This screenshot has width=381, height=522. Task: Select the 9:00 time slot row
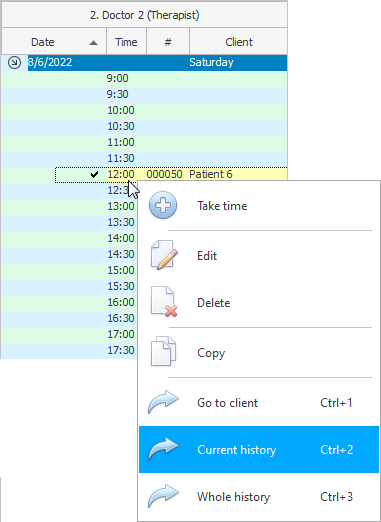[144, 78]
